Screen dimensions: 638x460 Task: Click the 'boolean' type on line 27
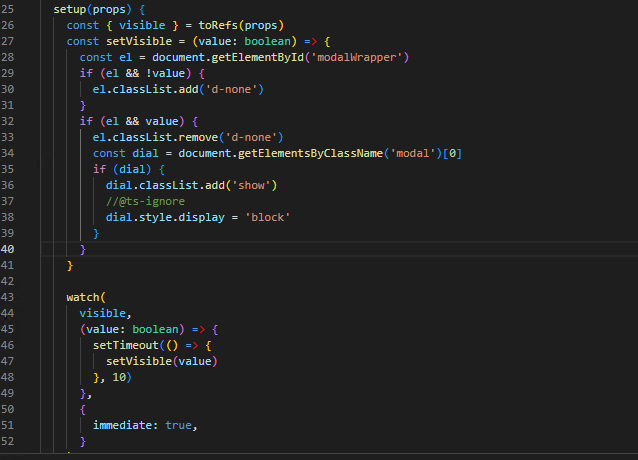point(267,41)
